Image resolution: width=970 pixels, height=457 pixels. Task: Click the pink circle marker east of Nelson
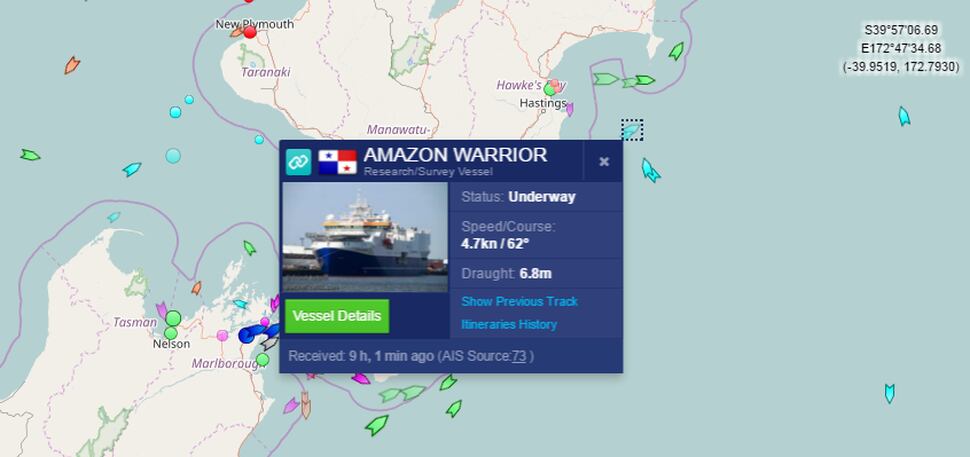(x=222, y=335)
